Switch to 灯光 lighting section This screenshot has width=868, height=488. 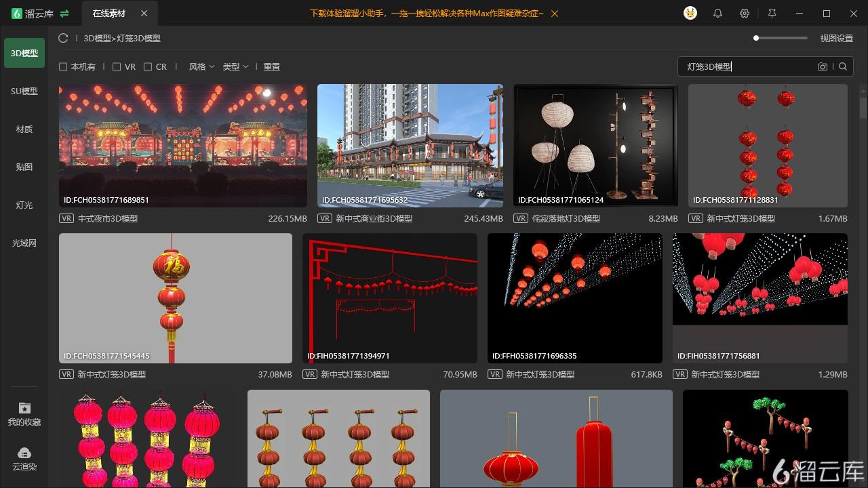click(24, 205)
